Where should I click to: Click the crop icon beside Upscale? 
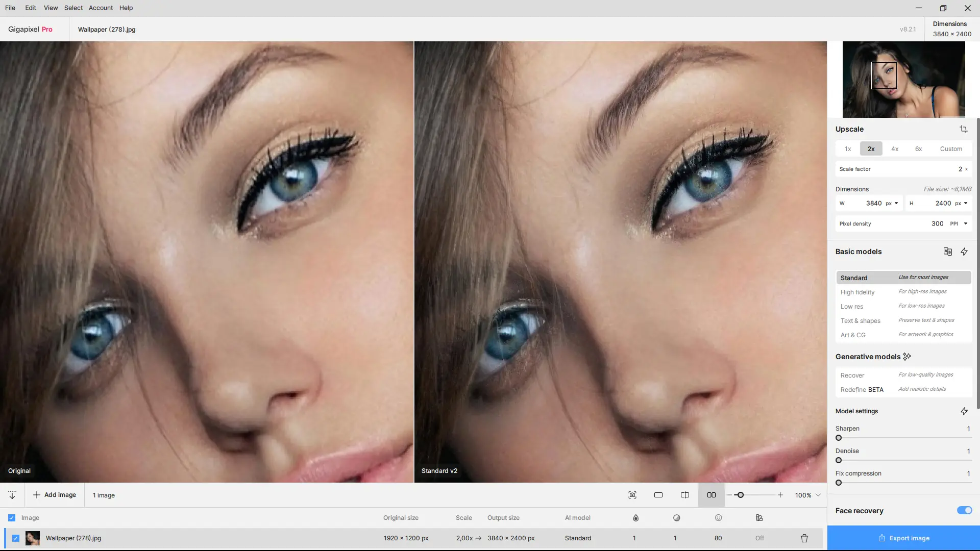click(963, 129)
